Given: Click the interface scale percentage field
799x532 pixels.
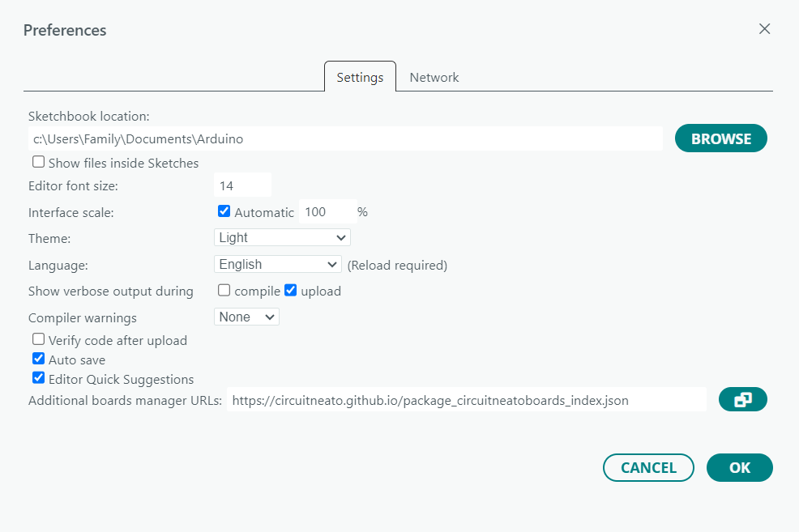Looking at the screenshot, I should point(327,212).
